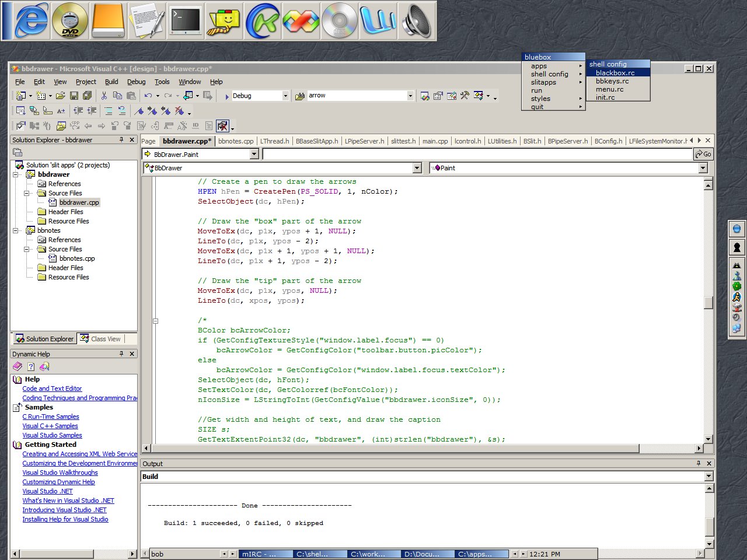Image resolution: width=747 pixels, height=560 pixels.
Task: Open the Paint member dropdown
Action: (703, 168)
